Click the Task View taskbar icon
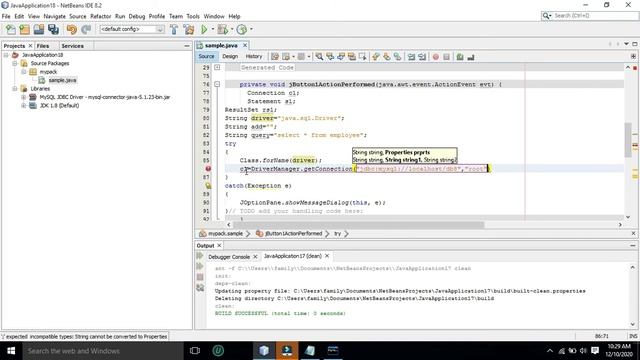Viewport: 640px width, 360px height. click(195, 351)
